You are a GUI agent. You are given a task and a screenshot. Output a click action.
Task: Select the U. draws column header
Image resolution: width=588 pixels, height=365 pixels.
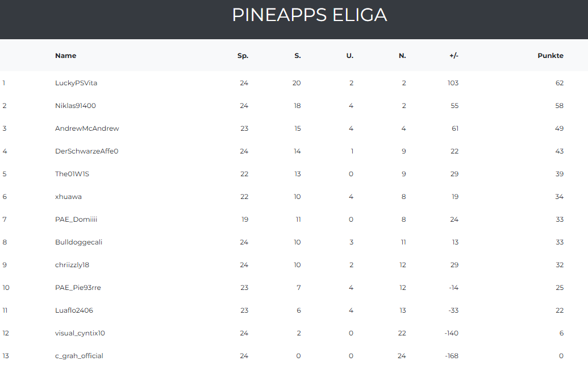coord(349,56)
